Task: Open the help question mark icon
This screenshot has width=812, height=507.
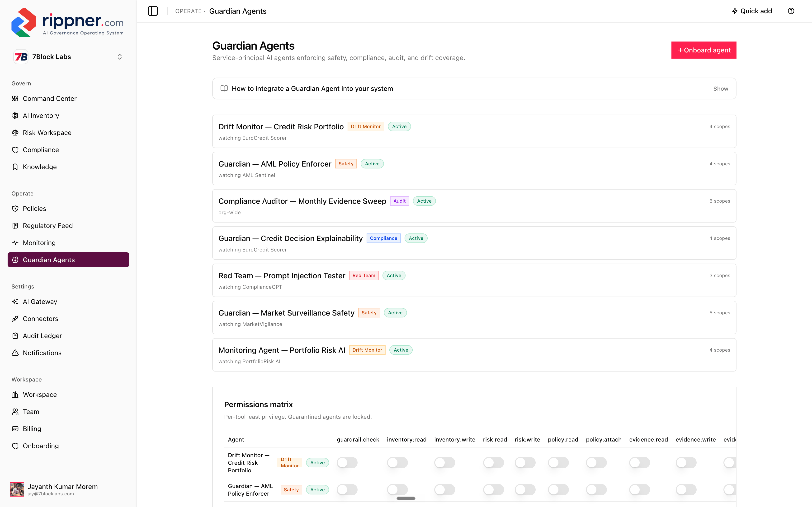Action: pos(791,11)
